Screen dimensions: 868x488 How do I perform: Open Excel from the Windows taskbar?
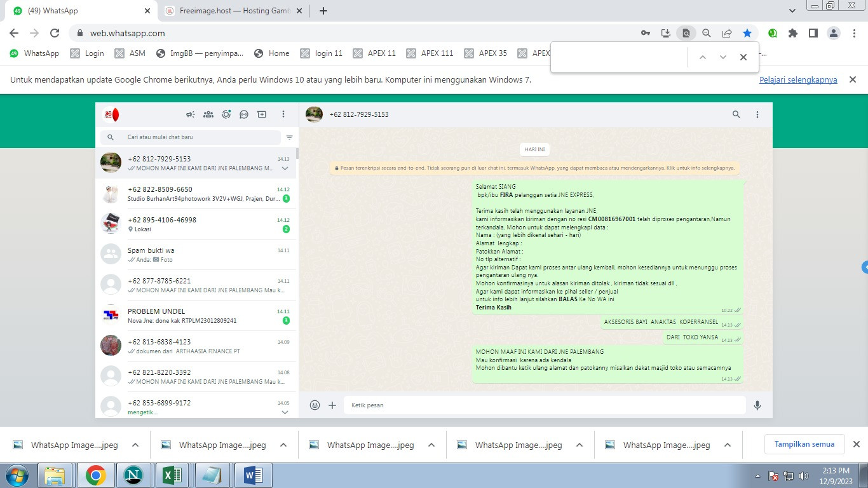(x=173, y=475)
